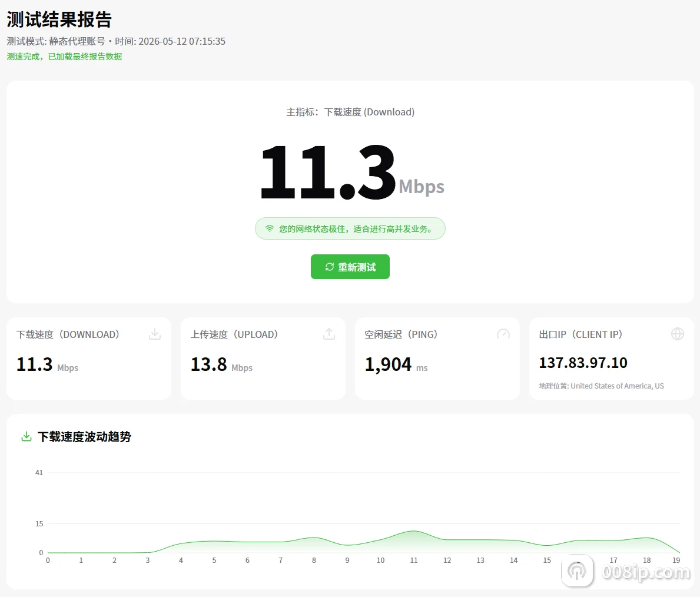Click the 测试结果报告 page heading

[59, 19]
